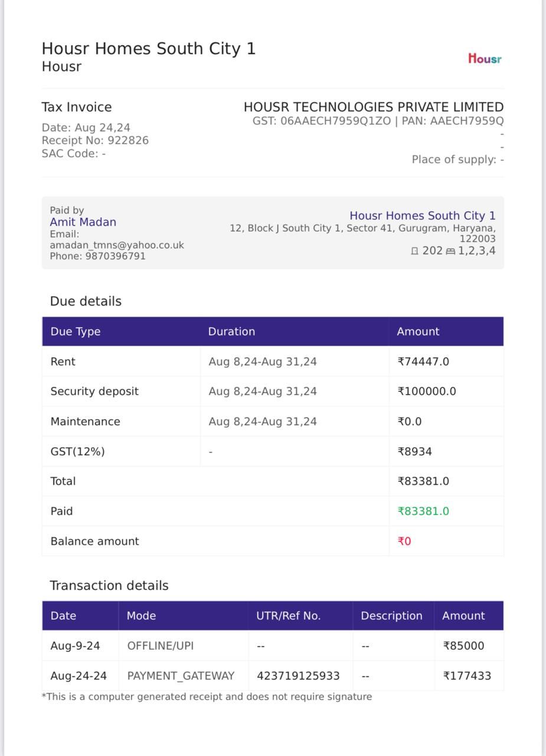Select the Security deposit row
The image size is (546, 756).
pos(273,392)
